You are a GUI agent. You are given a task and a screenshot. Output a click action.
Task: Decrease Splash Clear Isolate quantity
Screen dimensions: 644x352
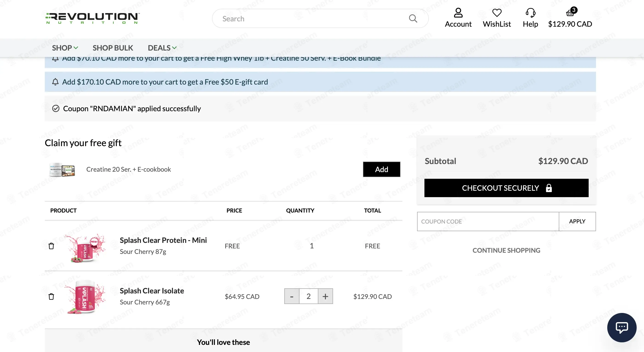[292, 296]
